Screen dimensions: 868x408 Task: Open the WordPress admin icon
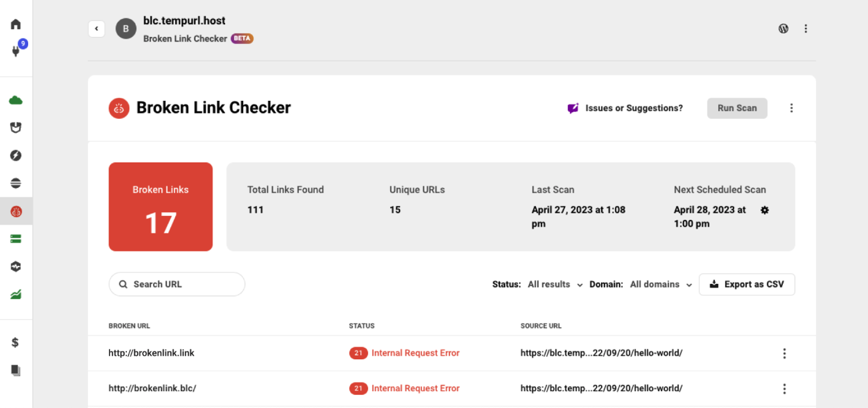point(783,29)
